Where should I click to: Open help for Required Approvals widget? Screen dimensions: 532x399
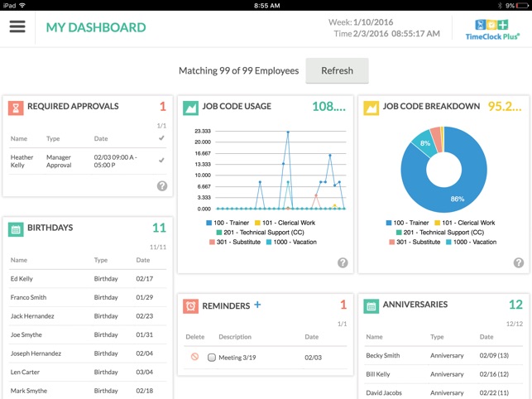[x=162, y=186]
